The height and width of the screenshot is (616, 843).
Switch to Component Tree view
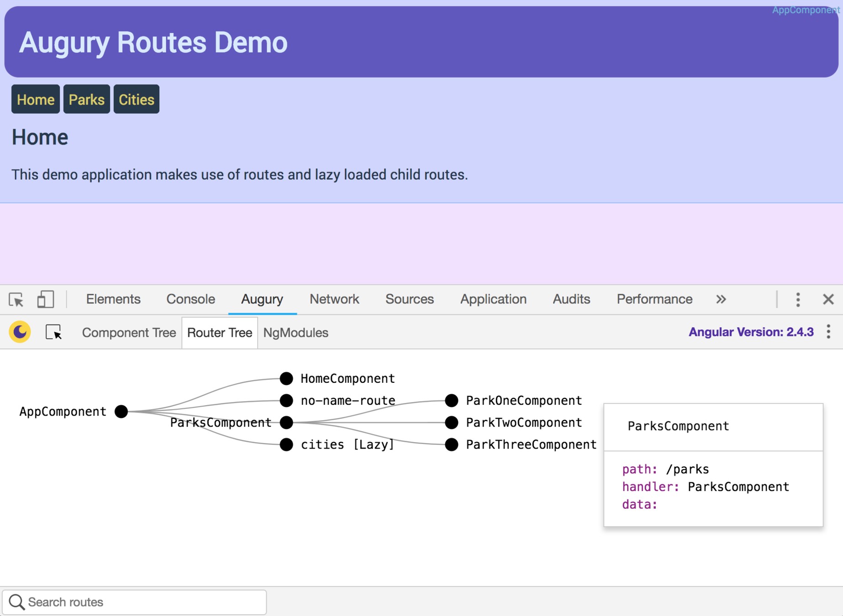point(129,333)
